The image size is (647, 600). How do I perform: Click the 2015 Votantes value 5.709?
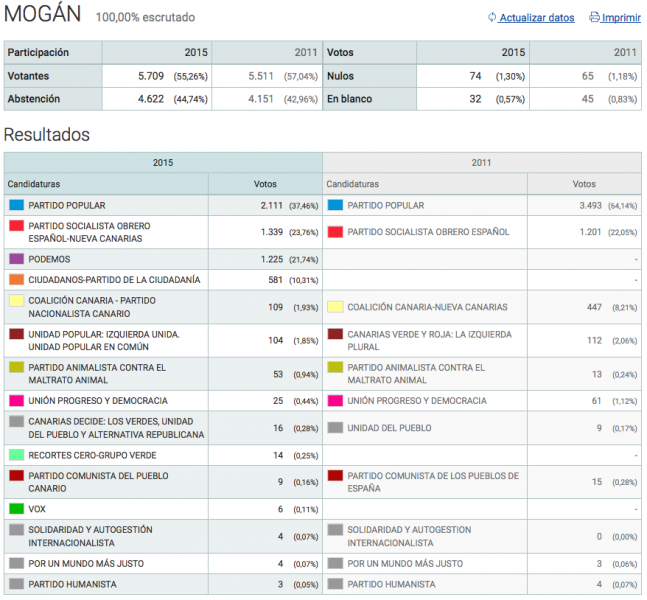point(151,76)
